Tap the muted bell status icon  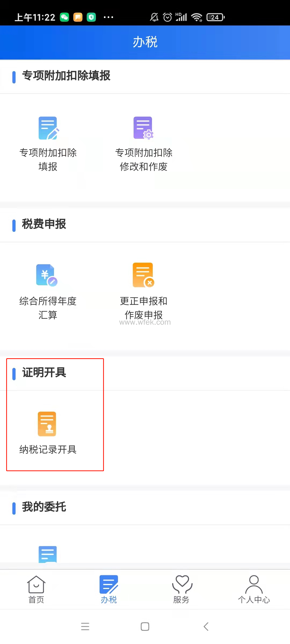pyautogui.click(x=154, y=17)
